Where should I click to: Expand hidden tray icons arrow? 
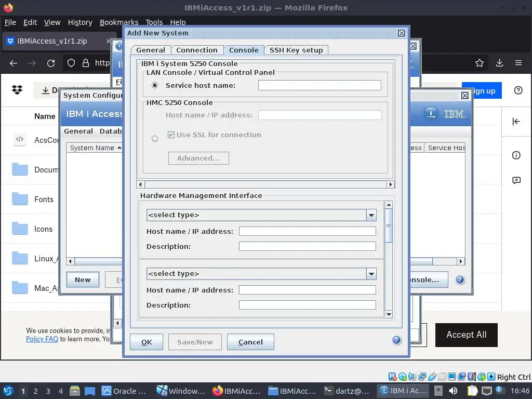tap(438, 391)
